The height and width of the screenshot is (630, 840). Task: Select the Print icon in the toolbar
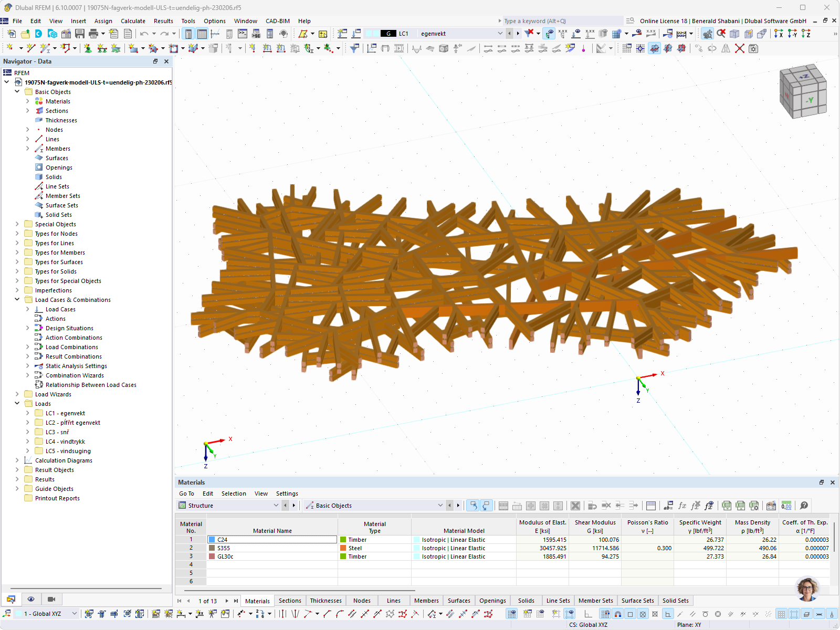pos(94,33)
